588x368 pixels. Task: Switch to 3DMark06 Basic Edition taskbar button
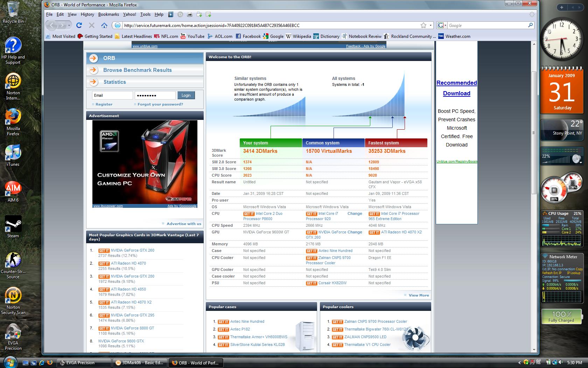coord(140,363)
